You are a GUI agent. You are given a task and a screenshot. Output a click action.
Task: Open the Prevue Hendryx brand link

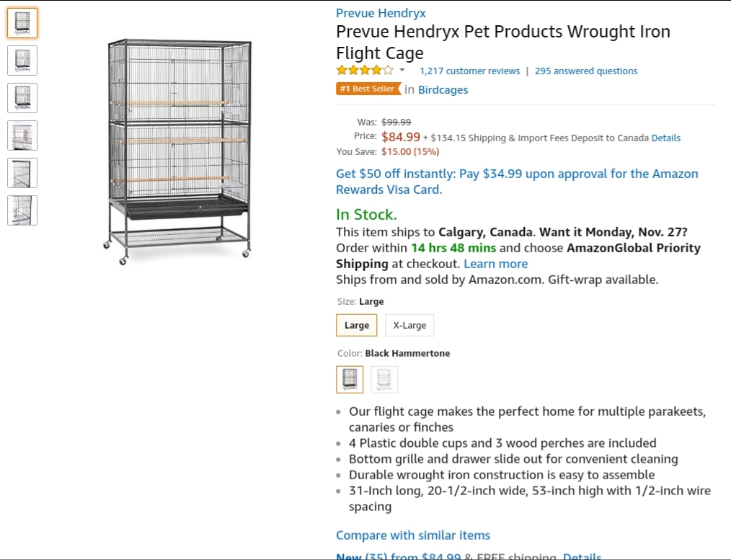tap(381, 13)
